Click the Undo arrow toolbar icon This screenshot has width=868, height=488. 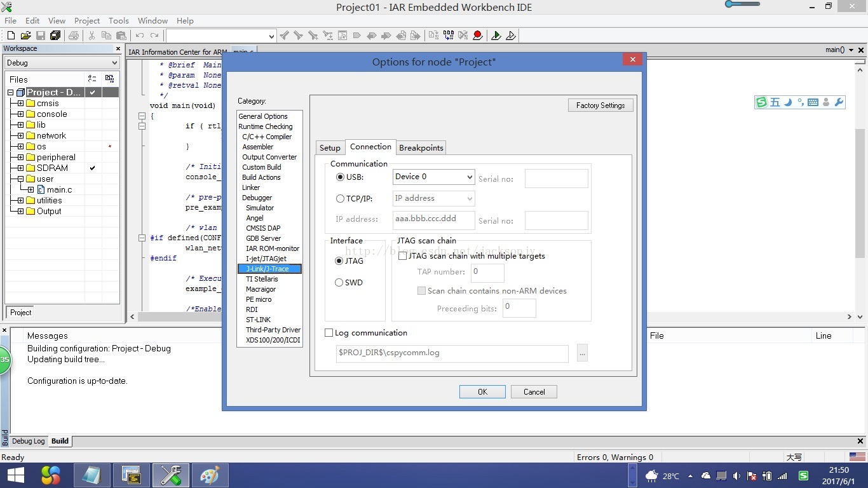[x=140, y=36]
